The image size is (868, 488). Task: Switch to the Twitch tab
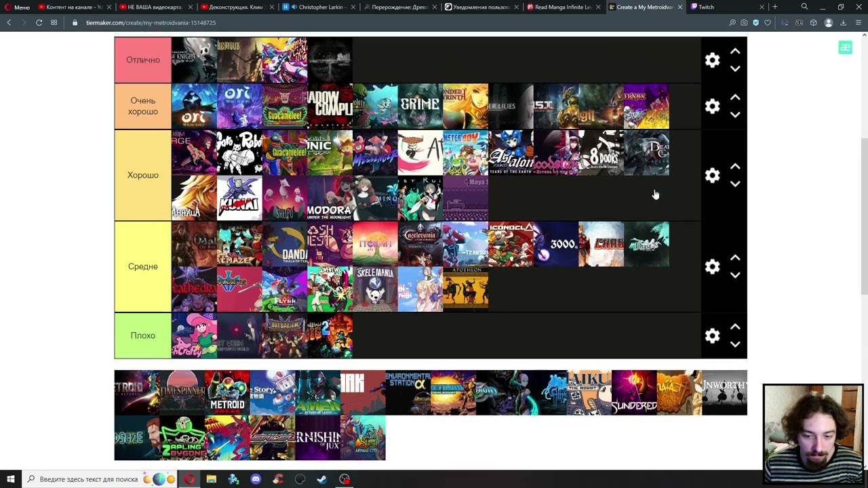click(x=727, y=7)
